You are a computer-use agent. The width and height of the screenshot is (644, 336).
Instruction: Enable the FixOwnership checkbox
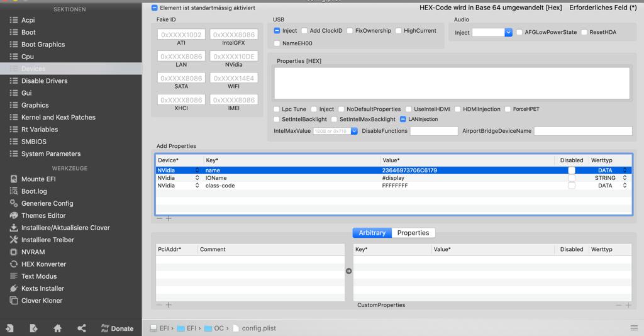click(350, 31)
